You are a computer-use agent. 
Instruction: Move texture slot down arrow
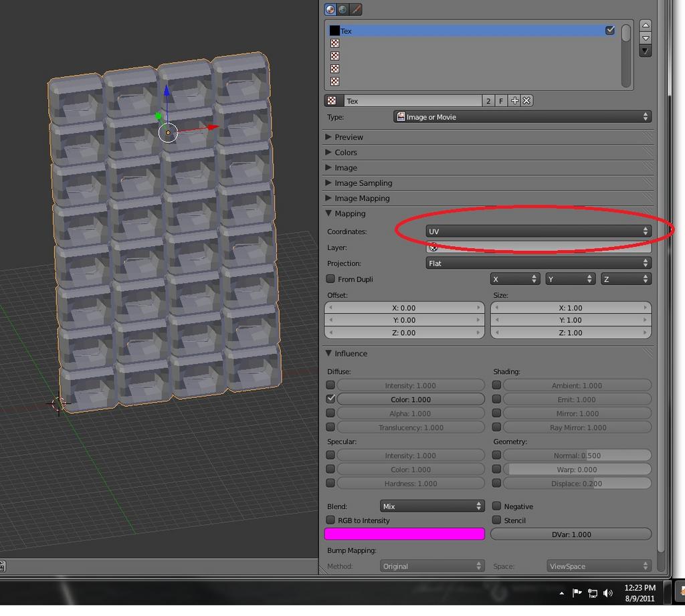(x=646, y=38)
